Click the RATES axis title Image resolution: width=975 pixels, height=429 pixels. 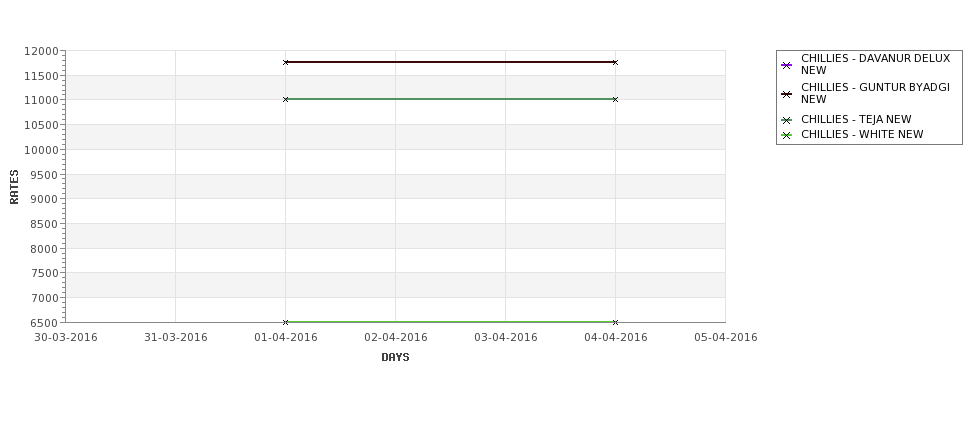(14, 187)
